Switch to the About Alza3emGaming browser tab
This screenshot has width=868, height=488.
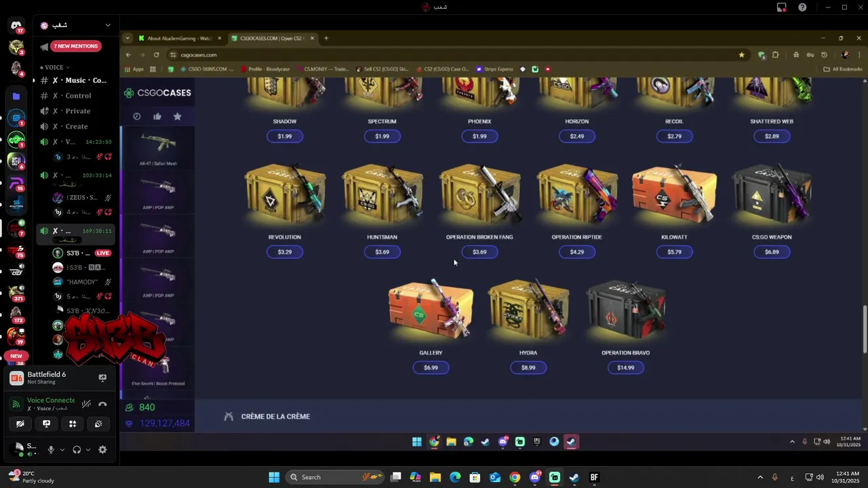tap(180, 38)
